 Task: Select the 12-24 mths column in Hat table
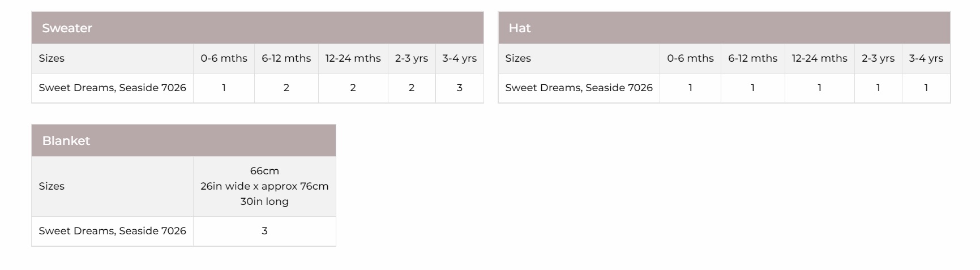point(819,58)
